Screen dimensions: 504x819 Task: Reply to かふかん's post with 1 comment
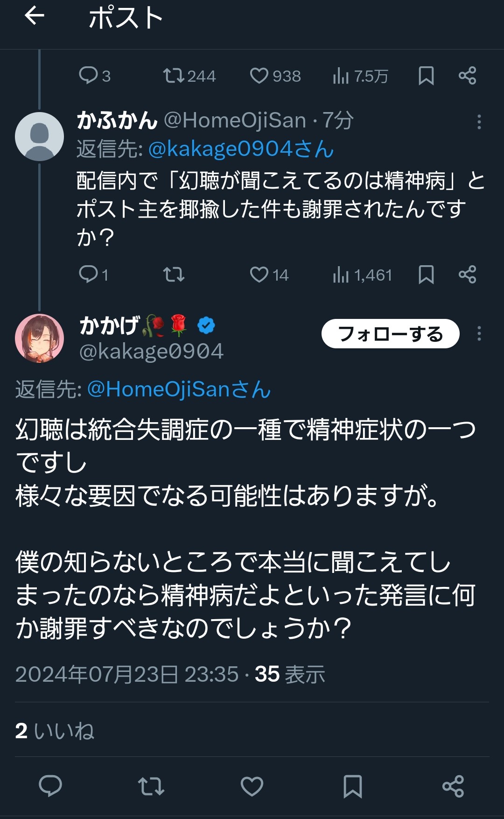coord(94,275)
